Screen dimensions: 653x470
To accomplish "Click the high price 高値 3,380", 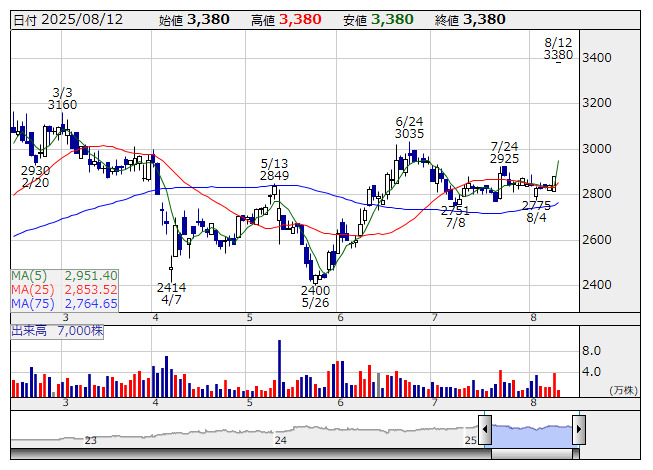I will [x=286, y=20].
